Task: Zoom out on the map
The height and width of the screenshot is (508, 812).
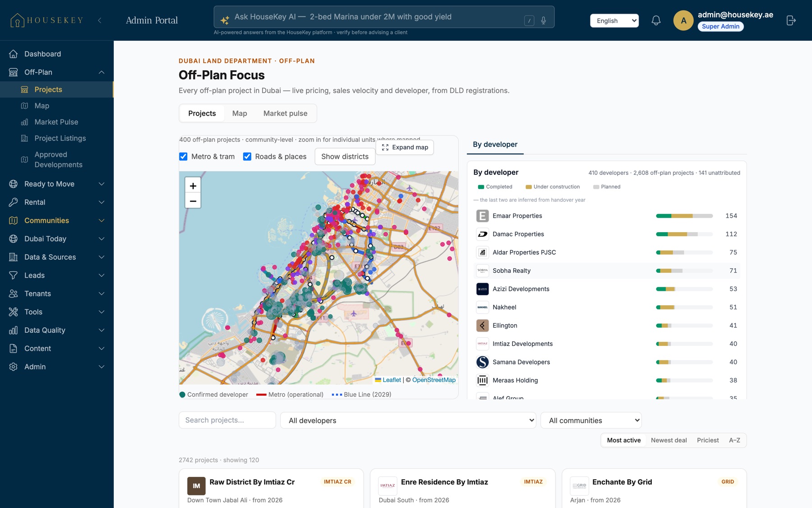Action: (x=193, y=201)
